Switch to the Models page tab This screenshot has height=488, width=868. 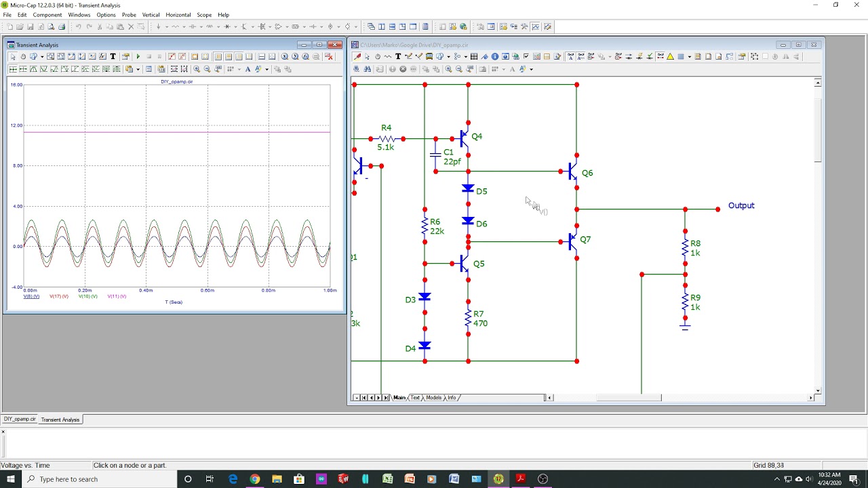coord(434,398)
